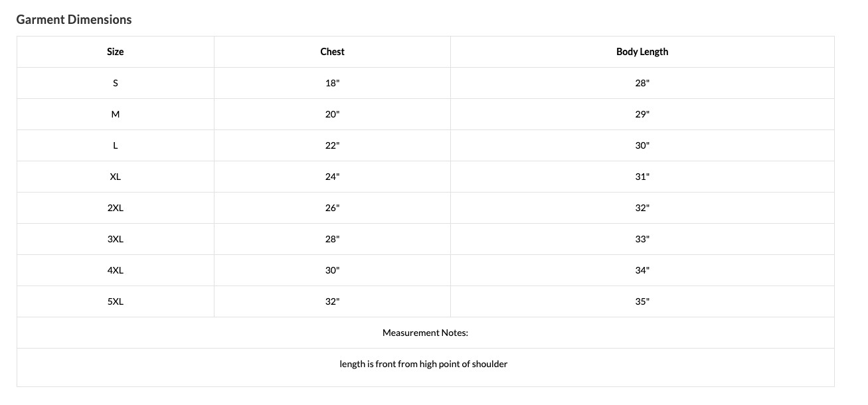868x405 pixels.
Task: Click the 26" chest measurement for 2XL
Action: tap(332, 208)
